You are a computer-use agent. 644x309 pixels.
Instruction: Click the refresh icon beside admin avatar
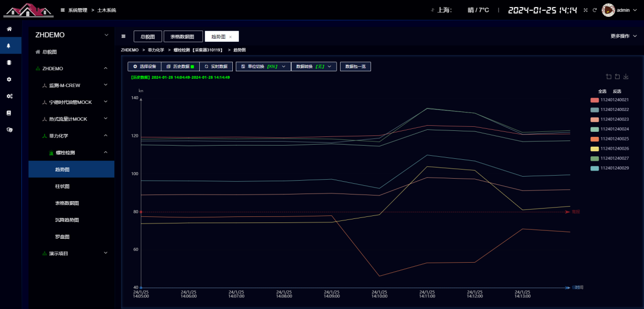[594, 10]
